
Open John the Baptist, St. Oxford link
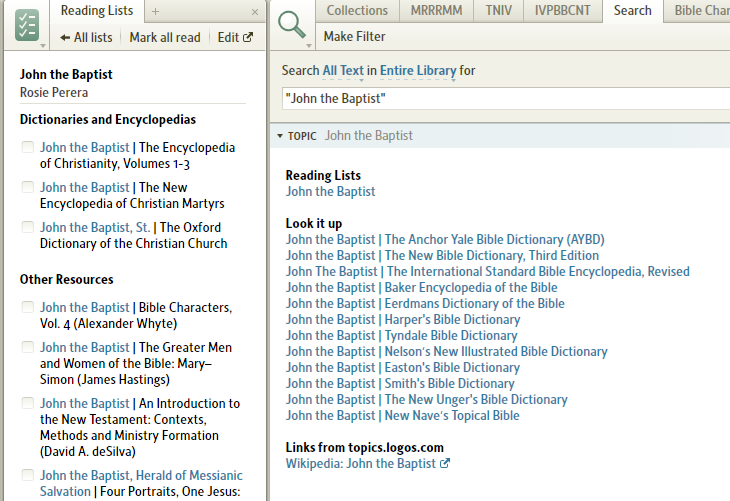[95, 227]
